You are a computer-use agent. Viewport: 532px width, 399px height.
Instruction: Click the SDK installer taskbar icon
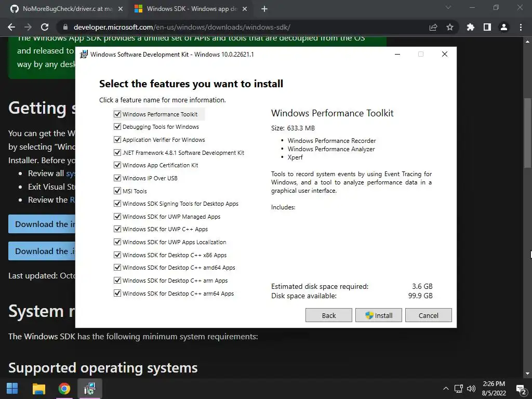[x=89, y=389]
